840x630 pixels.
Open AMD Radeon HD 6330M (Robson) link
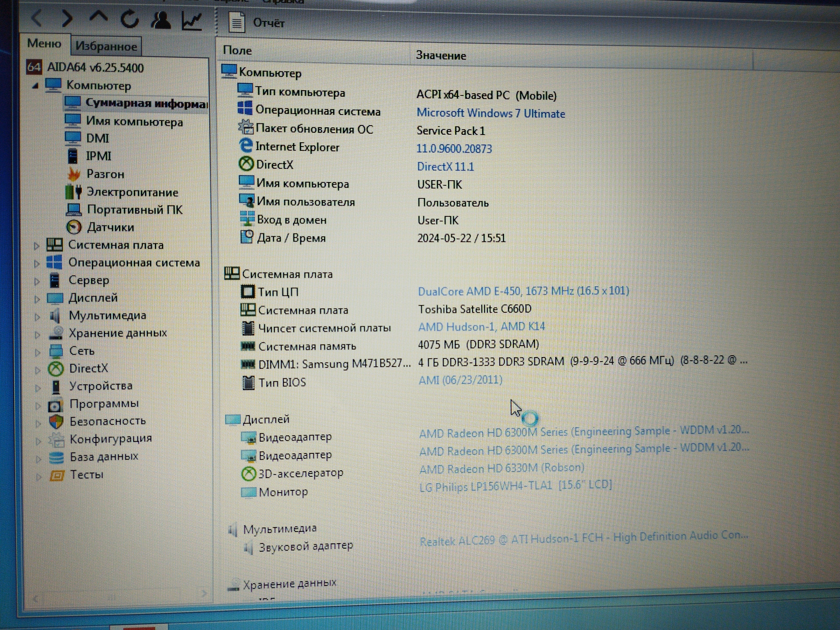pos(502,469)
